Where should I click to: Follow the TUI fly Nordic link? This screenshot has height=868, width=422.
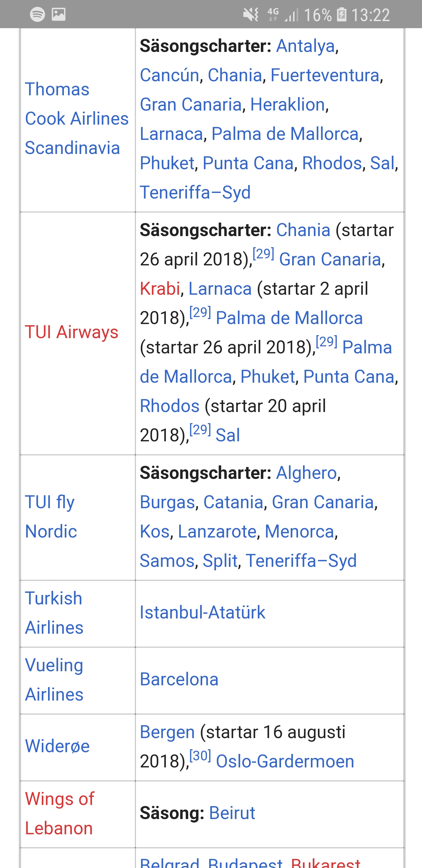pos(51,517)
